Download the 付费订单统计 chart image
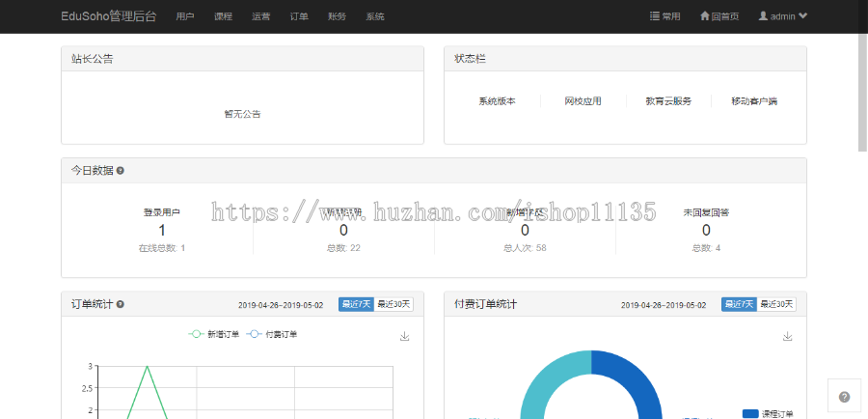The image size is (868, 419). pos(788,336)
